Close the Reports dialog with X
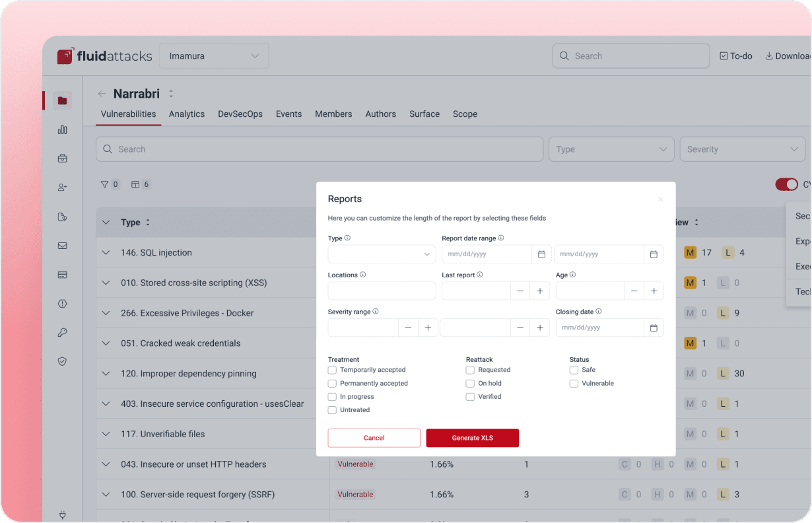 coord(660,199)
